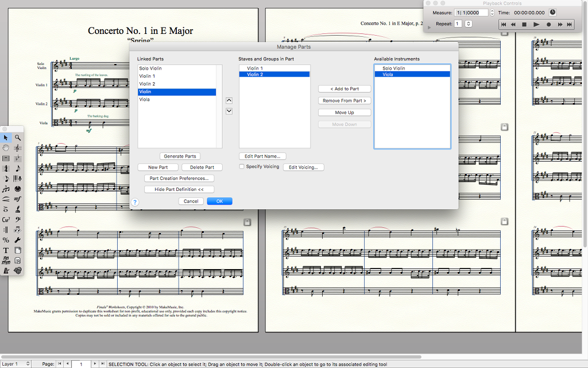Click the page number field
Viewport: 588px width, 368px height.
[81, 364]
